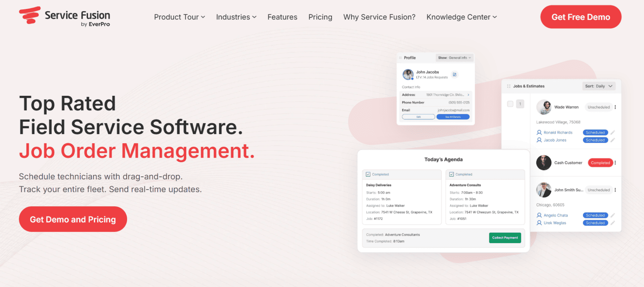644x287 pixels.
Task: Click phone number (505) 555-0125
Action: tap(459, 102)
